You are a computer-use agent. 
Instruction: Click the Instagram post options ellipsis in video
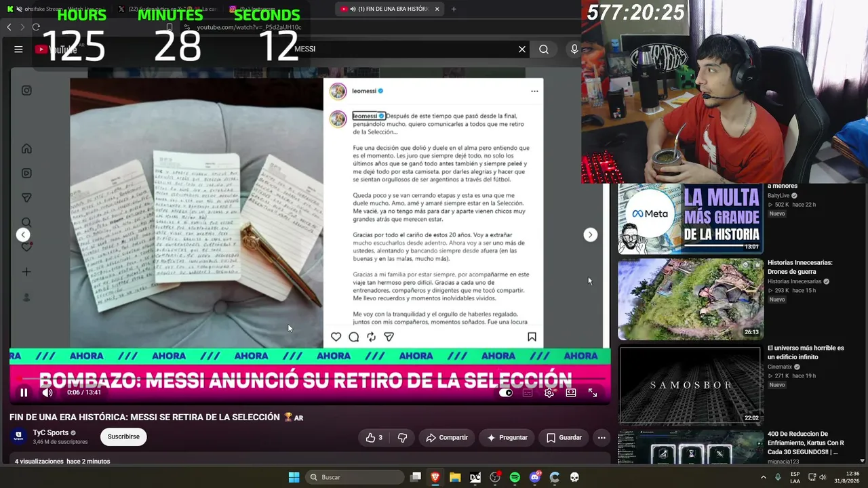pos(534,91)
